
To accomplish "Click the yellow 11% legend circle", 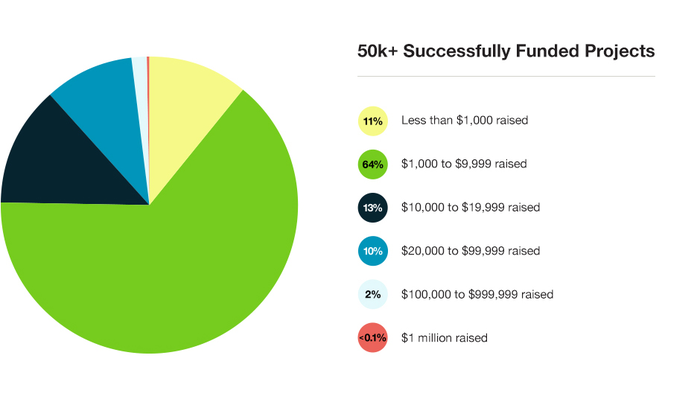I will [373, 121].
